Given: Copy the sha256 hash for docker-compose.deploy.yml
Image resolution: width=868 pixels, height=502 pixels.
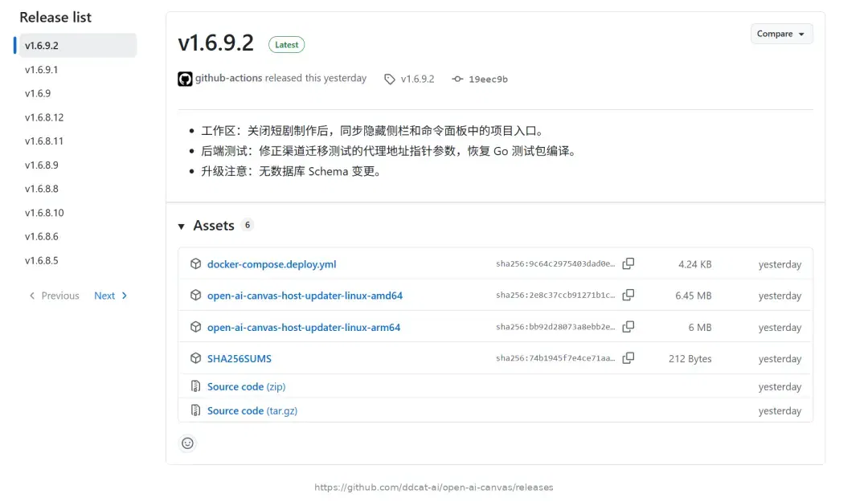Looking at the screenshot, I should pyautogui.click(x=628, y=263).
